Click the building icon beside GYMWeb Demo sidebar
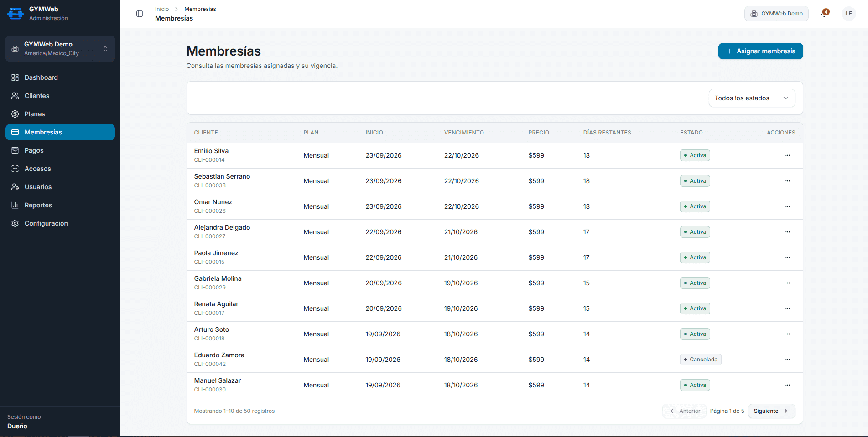 tap(15, 49)
